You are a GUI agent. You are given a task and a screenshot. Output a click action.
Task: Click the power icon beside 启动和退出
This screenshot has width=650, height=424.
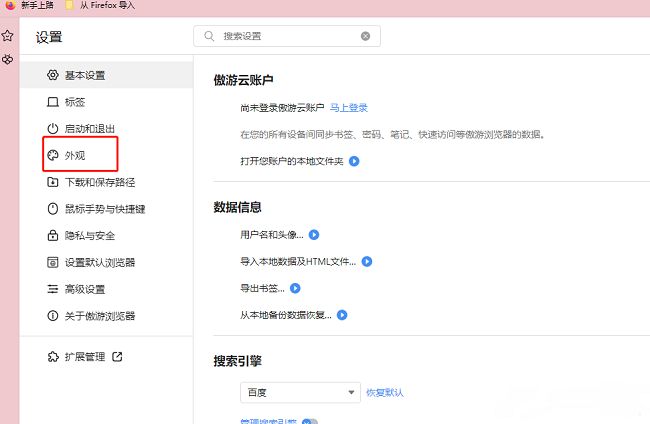pyautogui.click(x=53, y=128)
